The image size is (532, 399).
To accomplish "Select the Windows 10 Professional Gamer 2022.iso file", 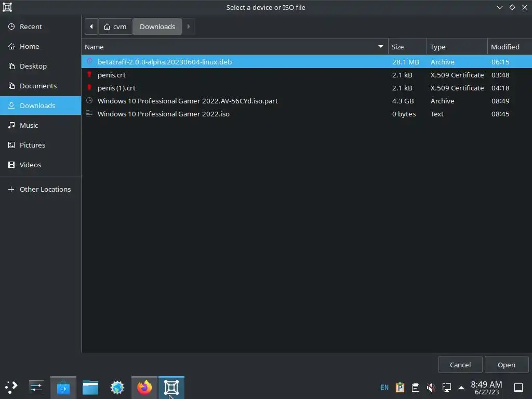I will pos(307,114).
